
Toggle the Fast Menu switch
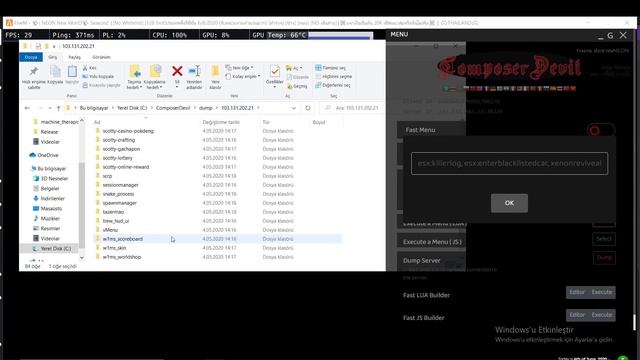coord(600,131)
